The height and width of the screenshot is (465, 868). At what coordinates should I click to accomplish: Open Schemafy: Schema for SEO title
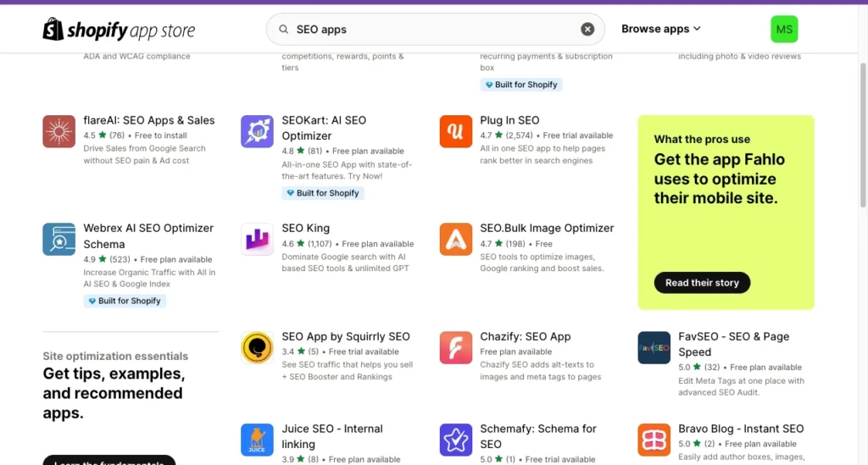[538, 436]
